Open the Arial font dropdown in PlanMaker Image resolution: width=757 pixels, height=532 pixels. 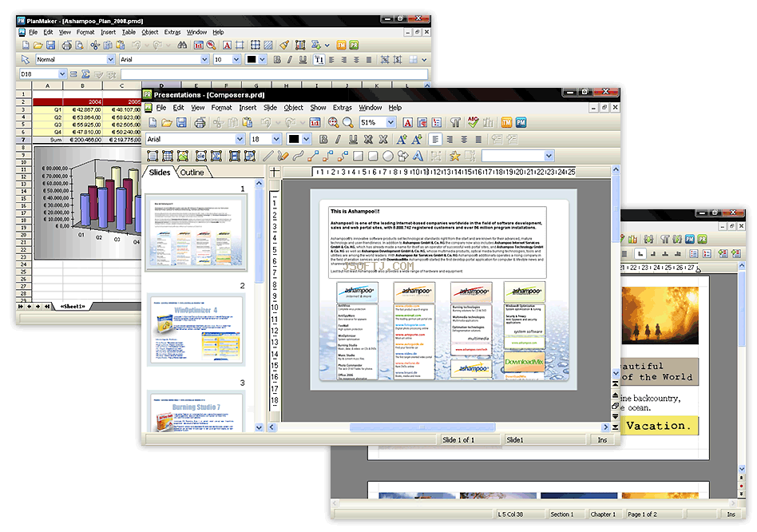point(204,59)
